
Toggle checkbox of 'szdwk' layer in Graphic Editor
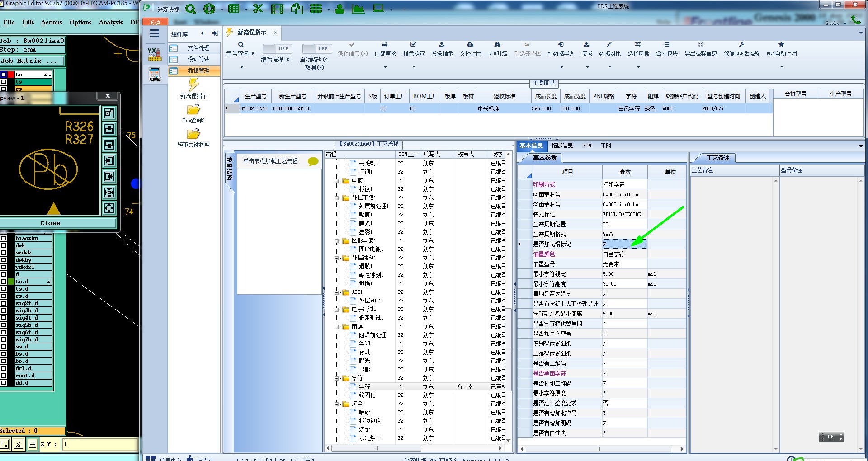pos(4,253)
